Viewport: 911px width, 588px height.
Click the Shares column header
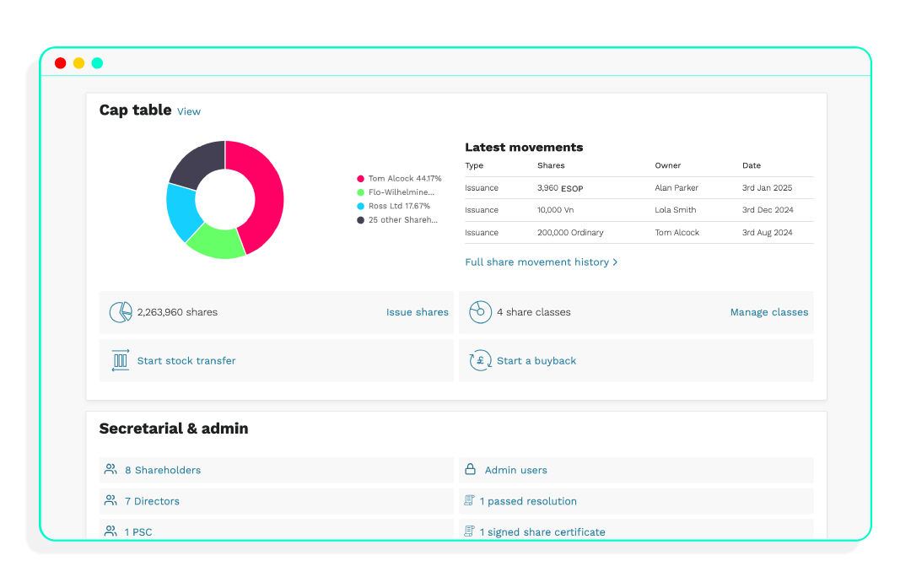(x=551, y=165)
